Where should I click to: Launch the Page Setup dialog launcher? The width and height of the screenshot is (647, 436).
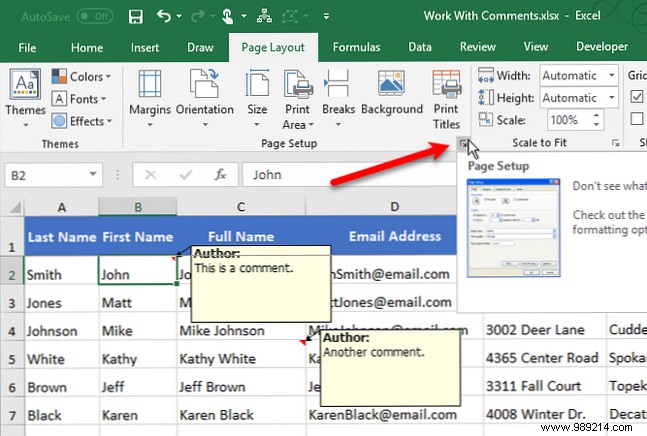point(463,144)
